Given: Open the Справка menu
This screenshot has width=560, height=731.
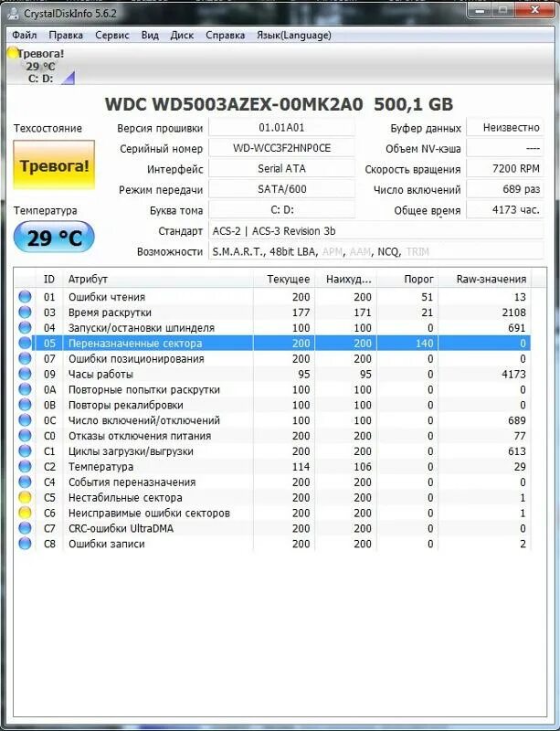Looking at the screenshot, I should (x=226, y=36).
